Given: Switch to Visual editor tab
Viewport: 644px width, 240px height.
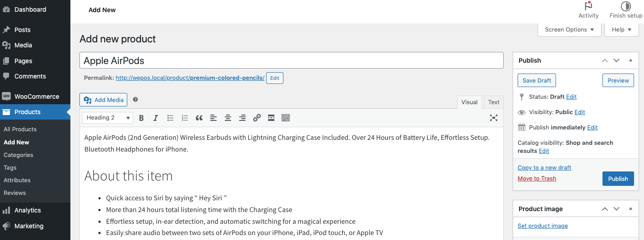Looking at the screenshot, I should click(469, 102).
